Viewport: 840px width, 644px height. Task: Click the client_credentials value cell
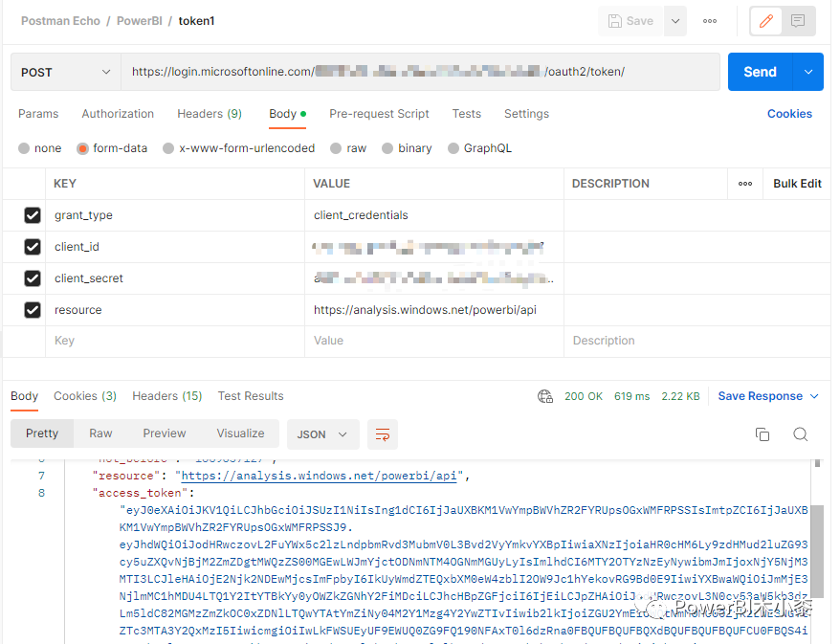(x=434, y=215)
